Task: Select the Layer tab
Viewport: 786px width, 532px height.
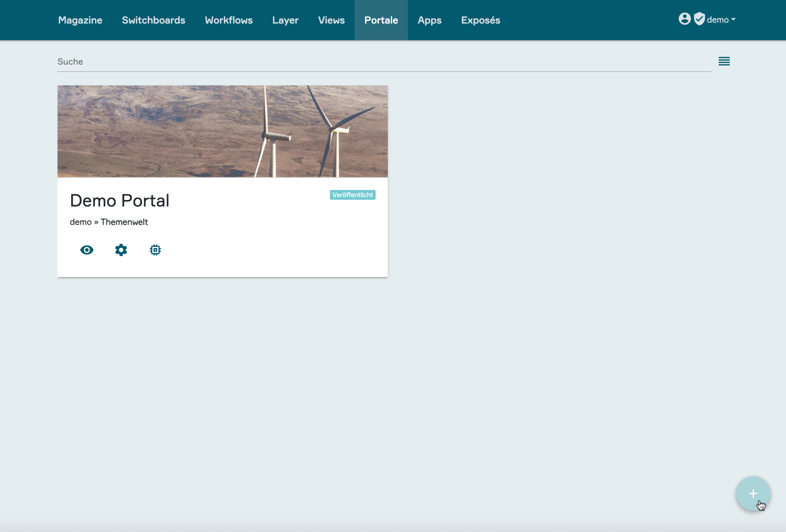Action: coord(285,20)
